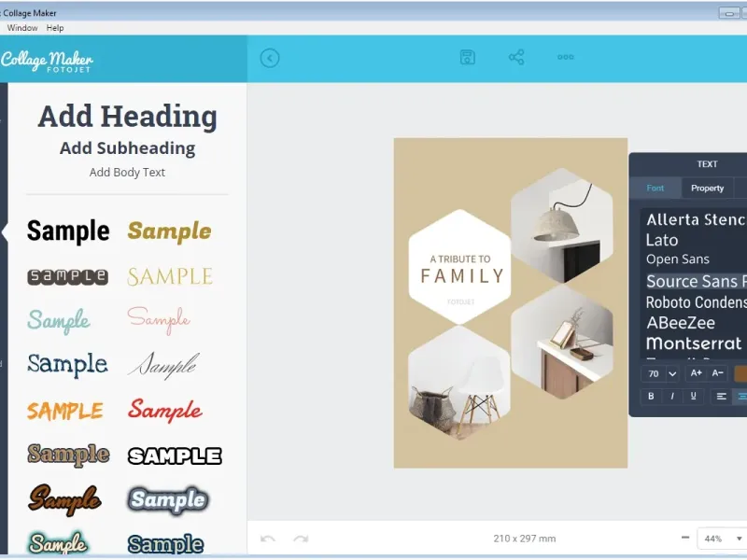Toggle underline text formatting
Viewport: 747px width, 560px height.
point(693,396)
